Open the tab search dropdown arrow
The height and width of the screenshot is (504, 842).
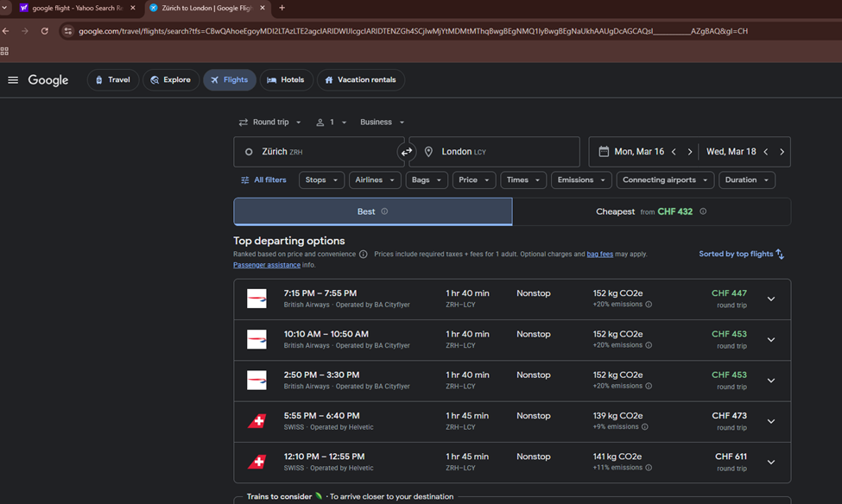pyautogui.click(x=4, y=8)
